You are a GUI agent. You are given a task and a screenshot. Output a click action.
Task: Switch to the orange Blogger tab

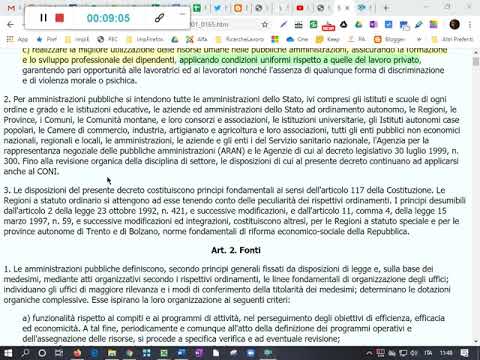click(238, 8)
